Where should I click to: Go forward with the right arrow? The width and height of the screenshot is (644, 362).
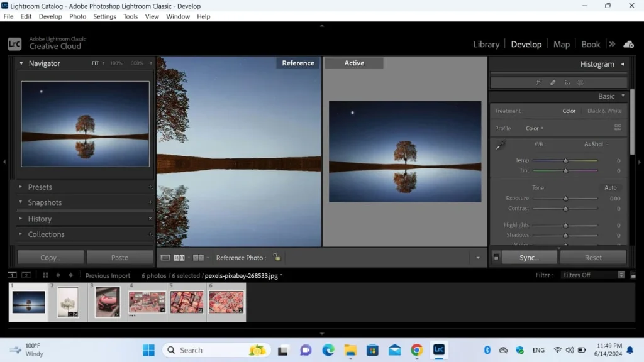[x=70, y=275]
